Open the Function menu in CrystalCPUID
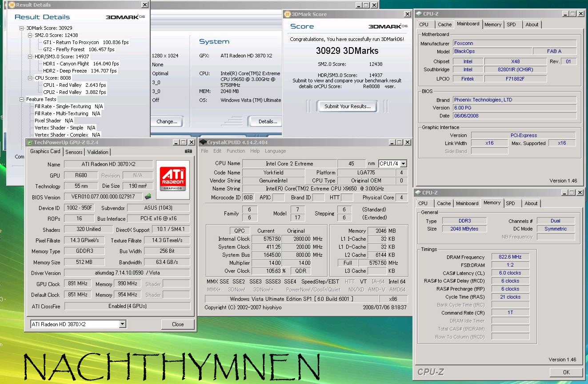The width and height of the screenshot is (588, 384). 236,151
